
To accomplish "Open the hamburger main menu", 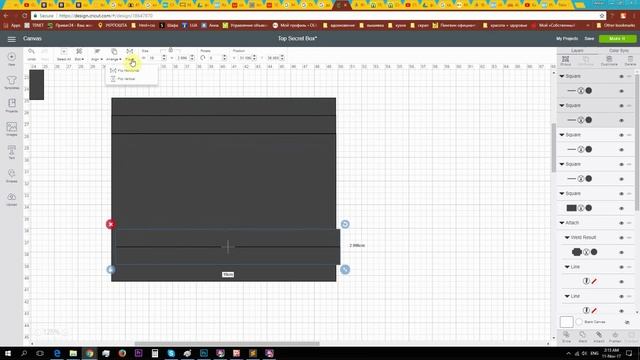I will coord(11,39).
